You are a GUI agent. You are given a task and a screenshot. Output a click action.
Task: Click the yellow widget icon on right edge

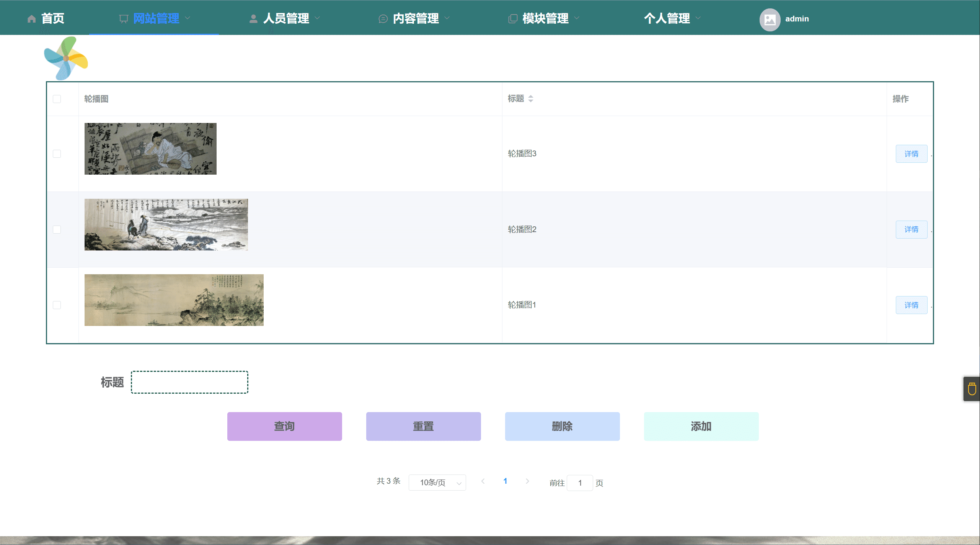pyautogui.click(x=972, y=389)
